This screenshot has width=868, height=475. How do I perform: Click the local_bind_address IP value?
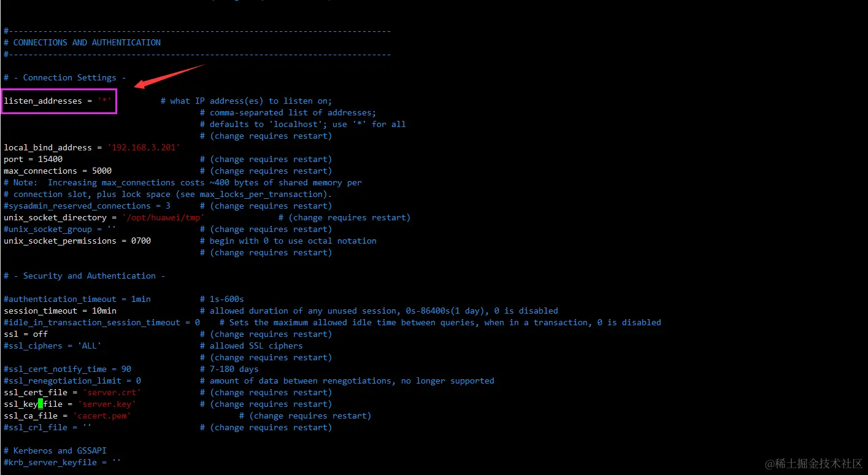(x=144, y=148)
